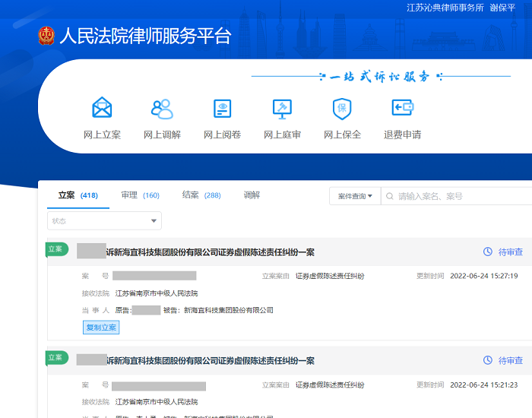Click the 复制立案 button
The width and height of the screenshot is (532, 418).
coord(101,328)
